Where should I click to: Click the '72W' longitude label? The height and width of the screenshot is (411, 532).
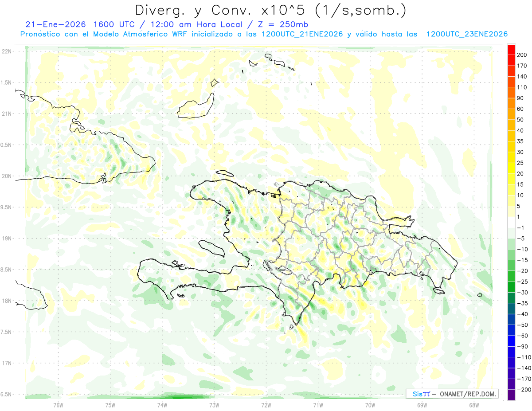[266, 405]
